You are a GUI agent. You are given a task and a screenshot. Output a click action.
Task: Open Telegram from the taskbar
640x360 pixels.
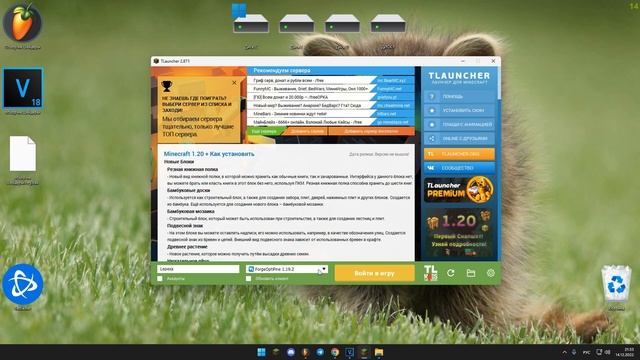(320, 352)
